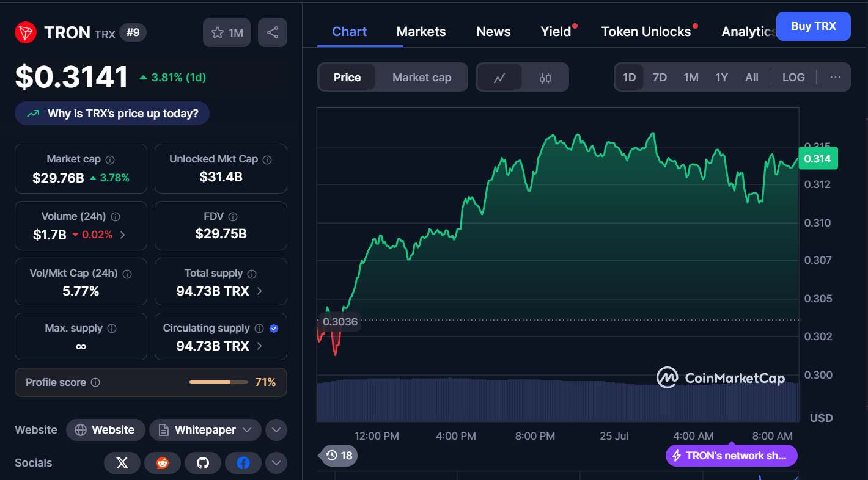Image resolution: width=868 pixels, height=480 pixels.
Task: Click Max. supply info icon
Action: pos(112,329)
